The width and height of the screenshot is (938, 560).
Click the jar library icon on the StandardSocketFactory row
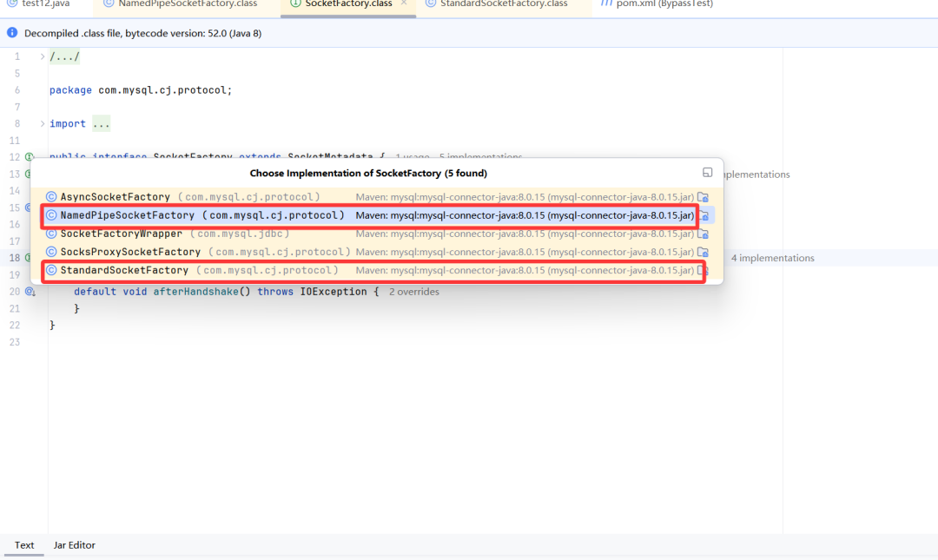click(x=703, y=270)
